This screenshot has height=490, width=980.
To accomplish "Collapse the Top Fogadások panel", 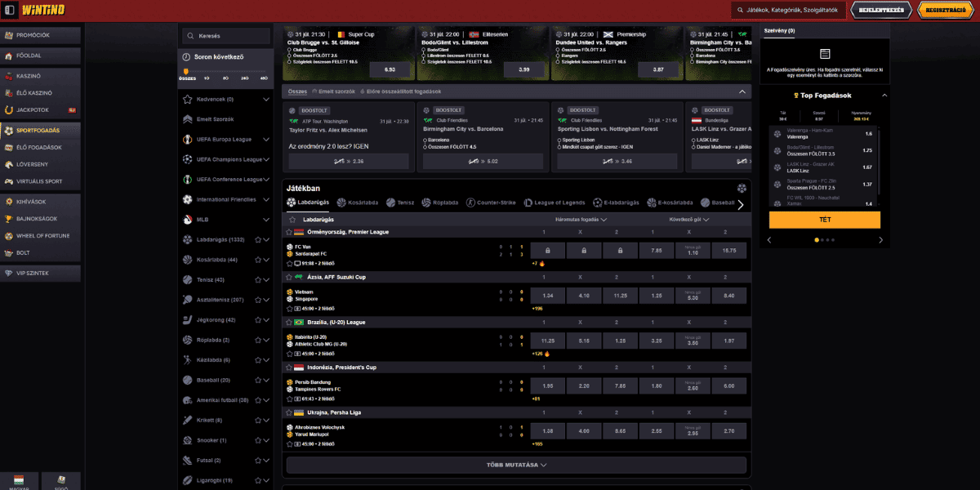I will click(884, 96).
